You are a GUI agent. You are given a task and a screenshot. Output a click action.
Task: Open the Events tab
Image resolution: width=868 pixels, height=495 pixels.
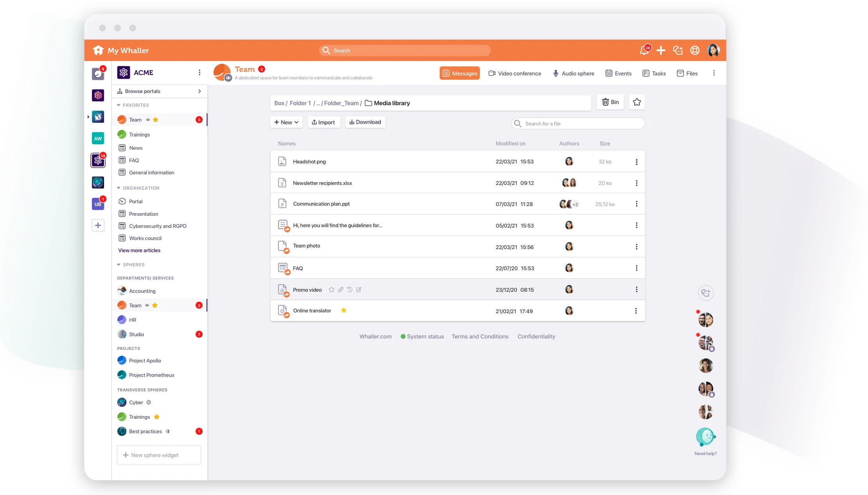[619, 74]
